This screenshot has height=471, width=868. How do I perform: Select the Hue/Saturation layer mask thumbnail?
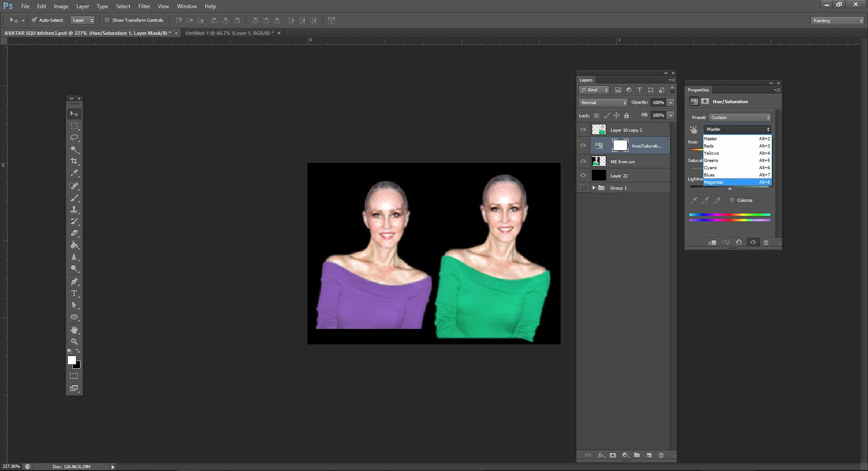click(620, 146)
